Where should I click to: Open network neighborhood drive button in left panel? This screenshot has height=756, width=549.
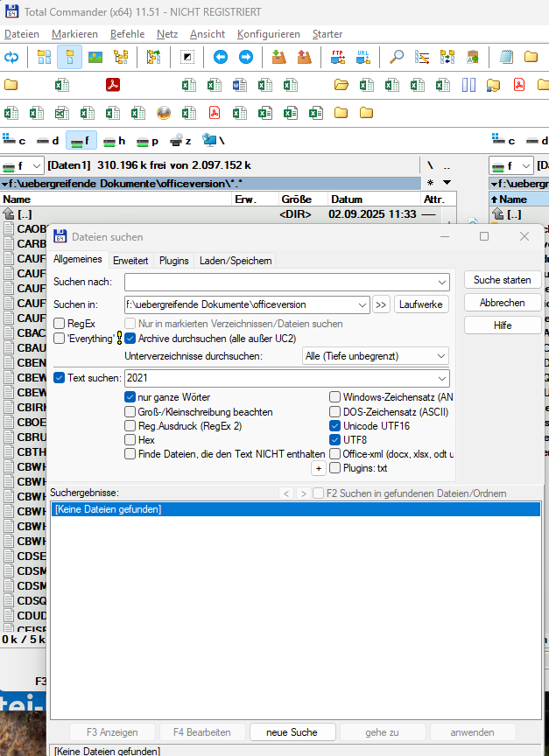[x=214, y=141]
